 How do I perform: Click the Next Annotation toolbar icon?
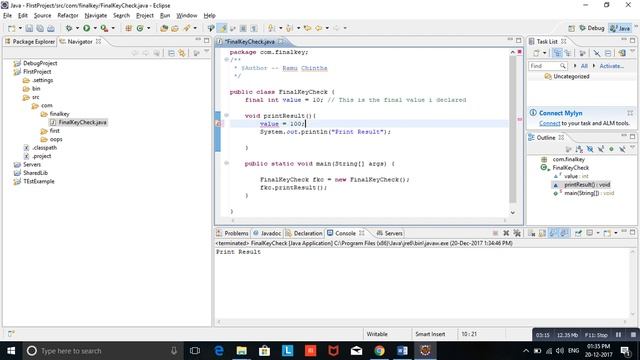tap(271, 28)
